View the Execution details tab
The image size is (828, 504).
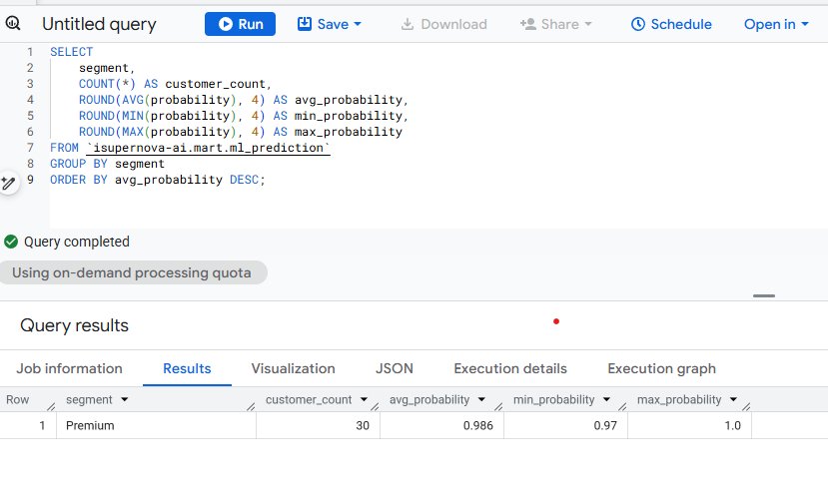(x=510, y=368)
